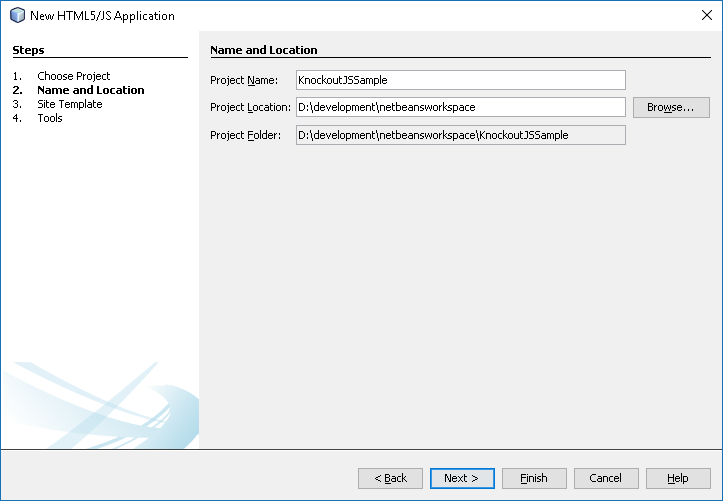Cancel the project wizard
This screenshot has width=723, height=501.
(x=606, y=478)
